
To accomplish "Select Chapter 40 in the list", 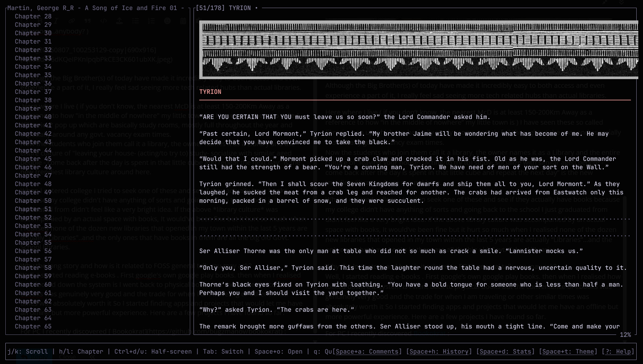I will pos(33,117).
